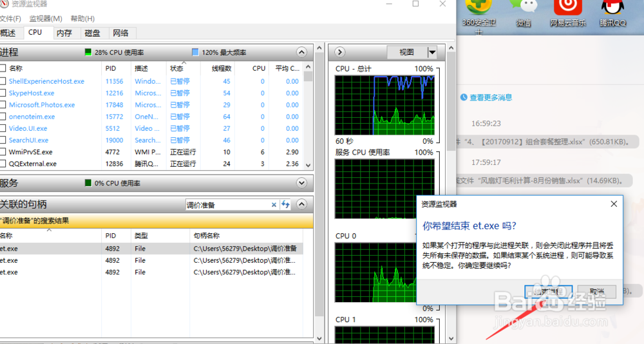The width and height of the screenshot is (644, 344).
Task: Click the blue 最大频率 indicator square
Action: [x=195, y=52]
